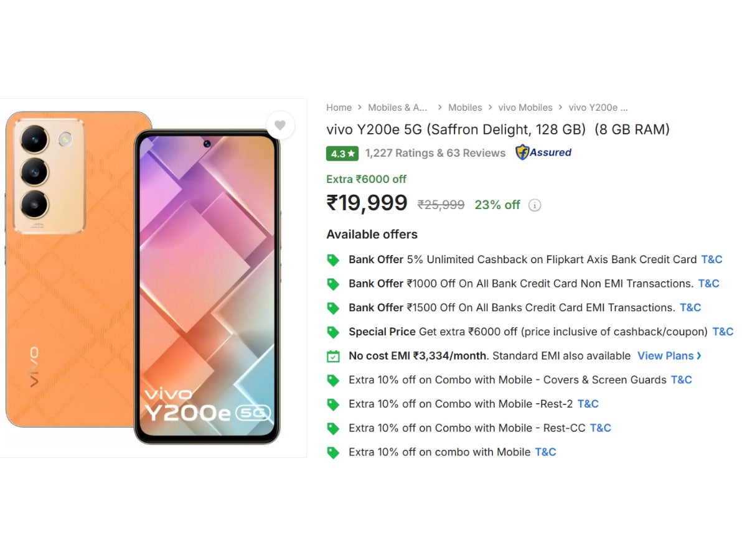Open T&C for Special Price offer
747x560 pixels.
[723, 332]
